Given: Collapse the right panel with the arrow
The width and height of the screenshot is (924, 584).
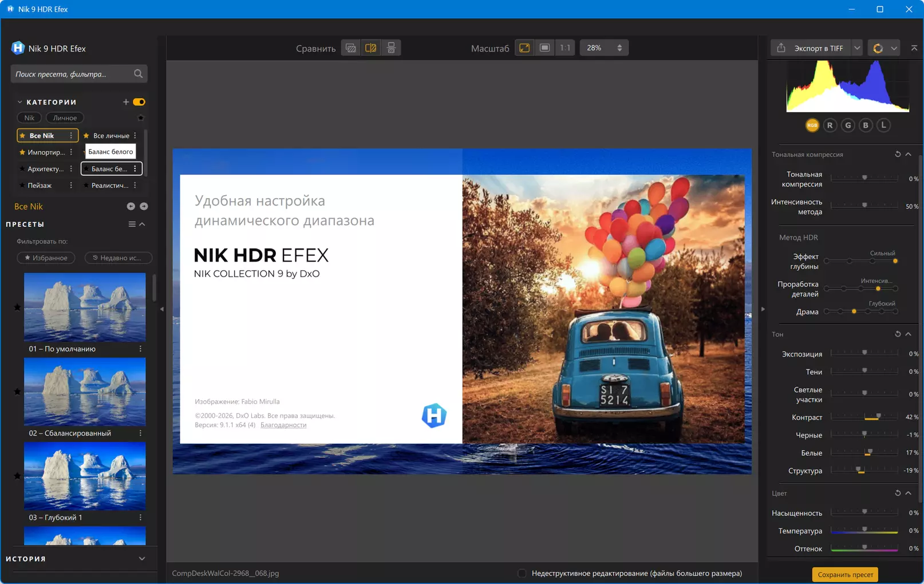Looking at the screenshot, I should (763, 309).
